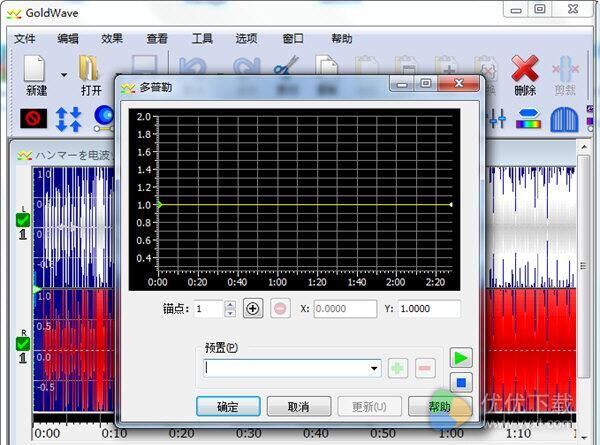
Task: Click the blue up-down arrows effect icon
Action: (x=68, y=119)
